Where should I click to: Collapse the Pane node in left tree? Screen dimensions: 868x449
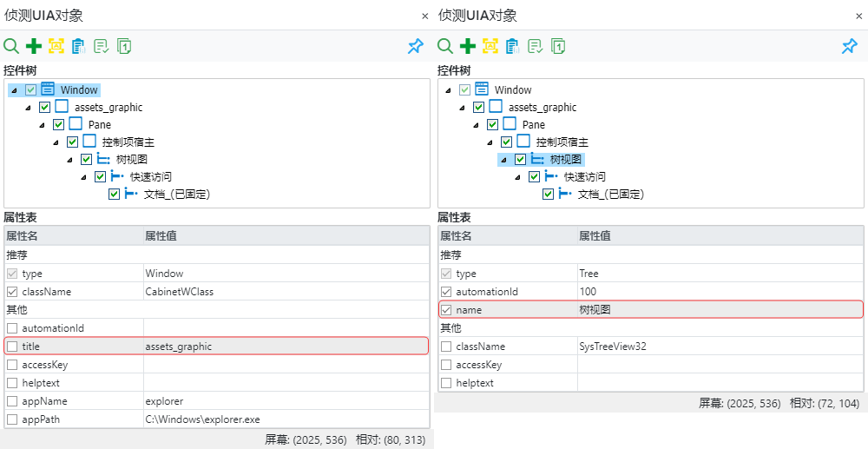point(43,125)
